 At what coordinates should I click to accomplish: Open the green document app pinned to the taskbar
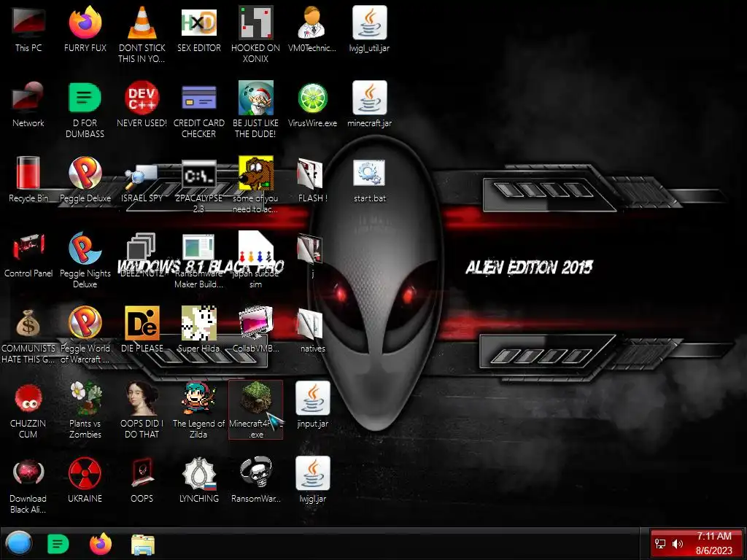coord(58,544)
